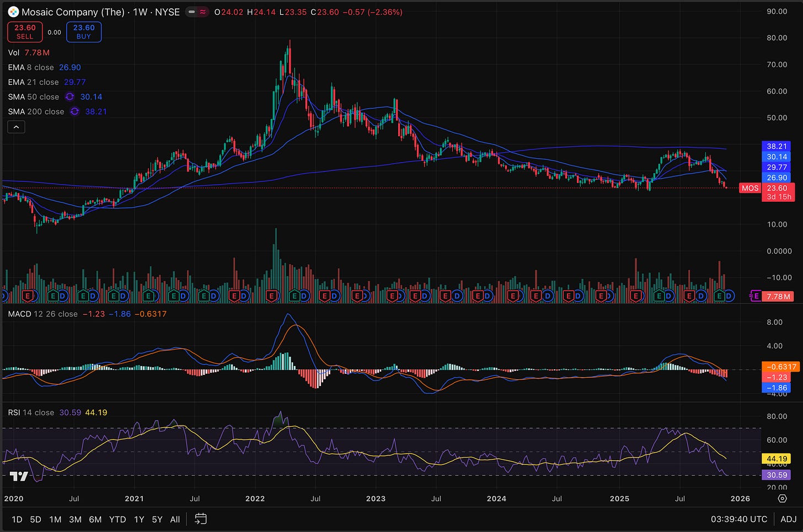This screenshot has width=803, height=532.
Task: Click the red 7.78M volume axis label
Action: point(778,297)
